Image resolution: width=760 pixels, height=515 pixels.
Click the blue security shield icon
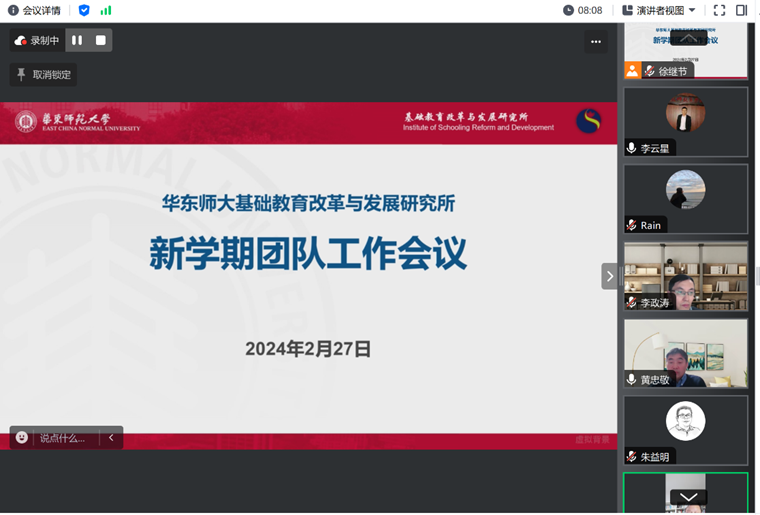tap(84, 10)
